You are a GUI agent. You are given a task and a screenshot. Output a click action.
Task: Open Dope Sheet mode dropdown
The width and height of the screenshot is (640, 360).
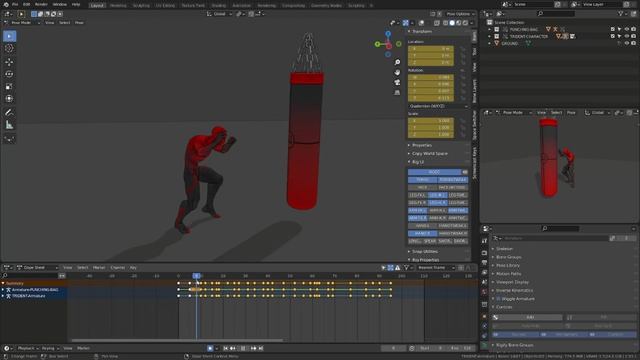click(38, 268)
